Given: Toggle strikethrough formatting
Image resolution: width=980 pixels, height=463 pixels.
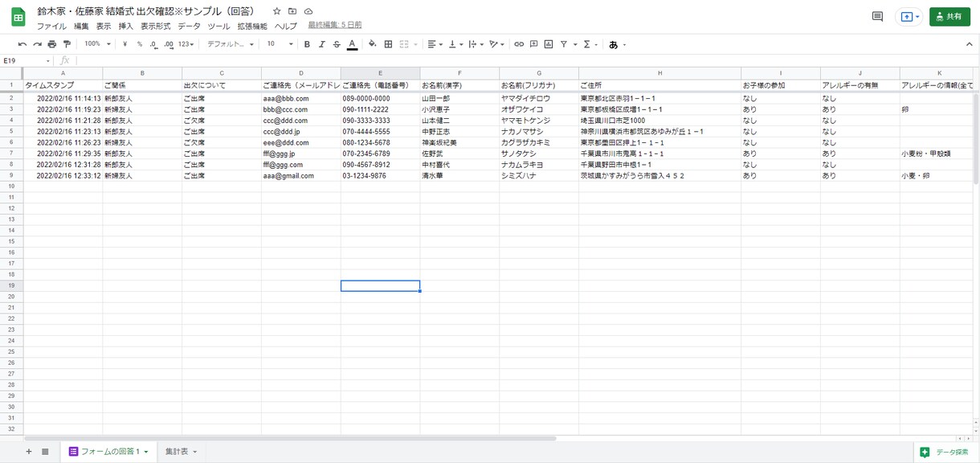Looking at the screenshot, I should 337,44.
